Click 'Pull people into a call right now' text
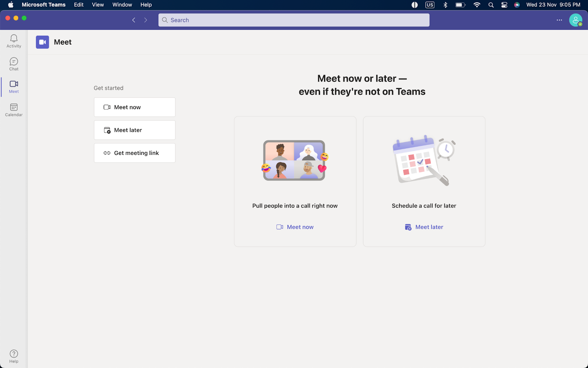Screen dimensions: 588x368 click(x=295, y=206)
